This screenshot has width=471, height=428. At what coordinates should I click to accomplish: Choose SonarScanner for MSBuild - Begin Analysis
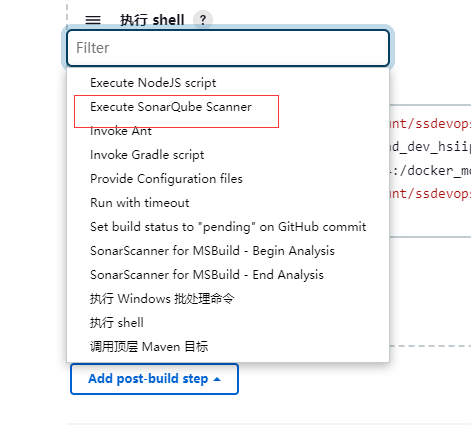click(228, 251)
